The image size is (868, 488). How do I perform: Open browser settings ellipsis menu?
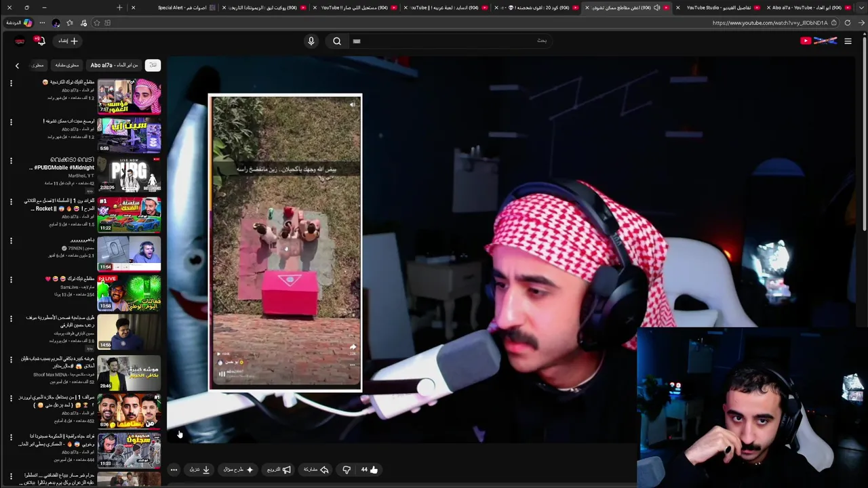[42, 23]
